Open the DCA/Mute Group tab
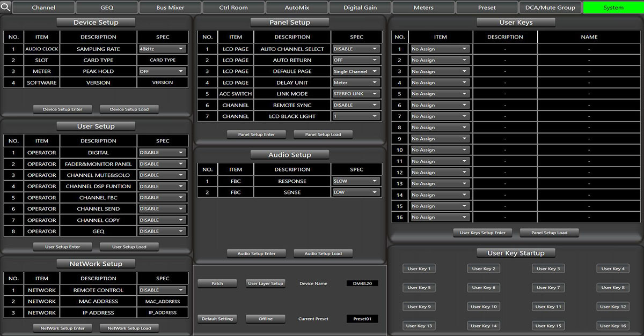 point(550,8)
